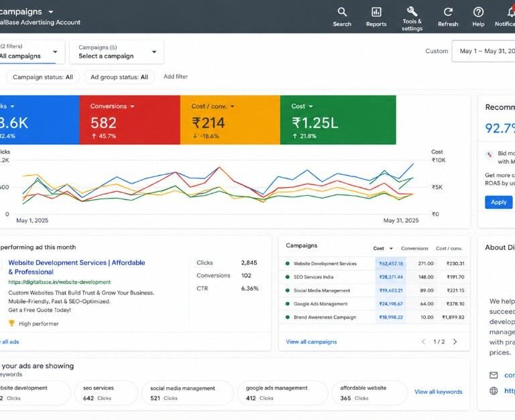Click the seo services keyword chip
This screenshot has width=515, height=420.
point(106,392)
